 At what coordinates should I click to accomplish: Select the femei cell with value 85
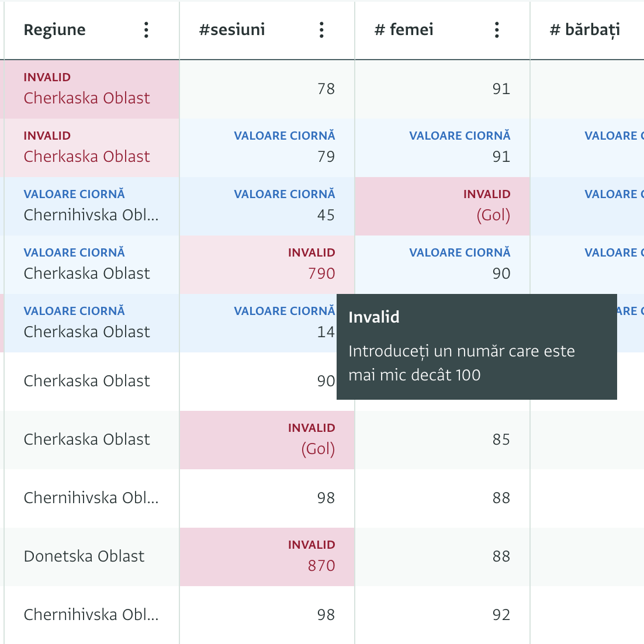point(442,439)
